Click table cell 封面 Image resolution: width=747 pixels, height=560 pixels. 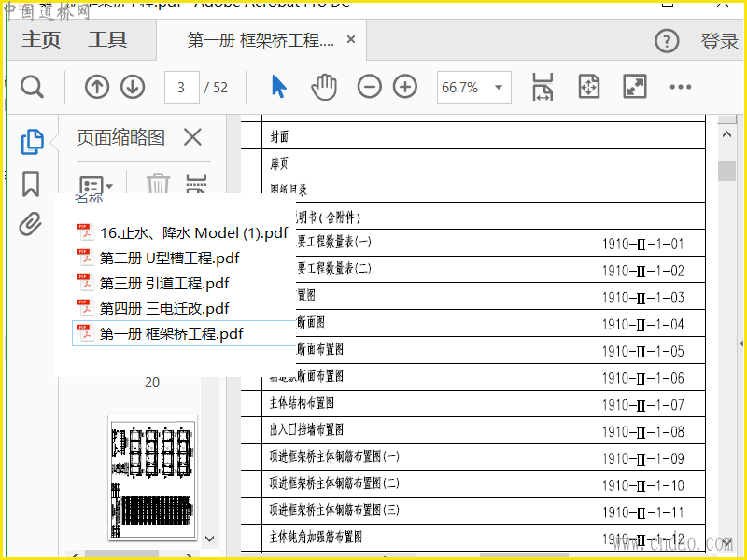click(424, 136)
